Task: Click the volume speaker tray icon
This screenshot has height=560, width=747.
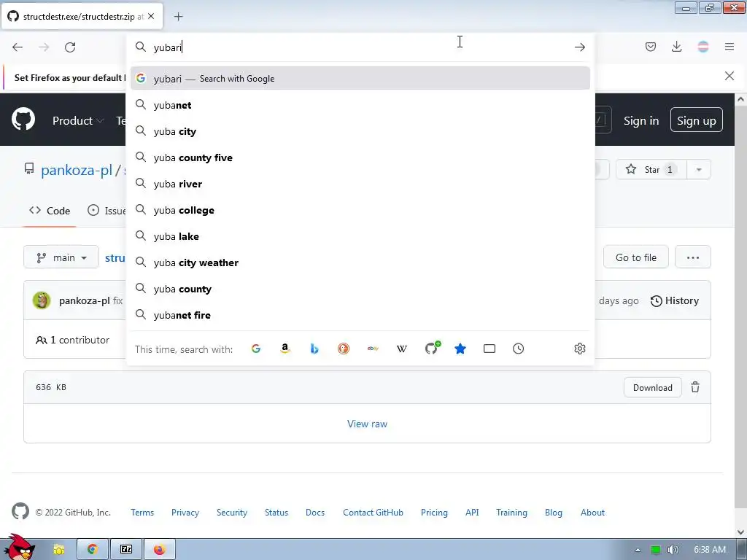Action: click(x=673, y=550)
